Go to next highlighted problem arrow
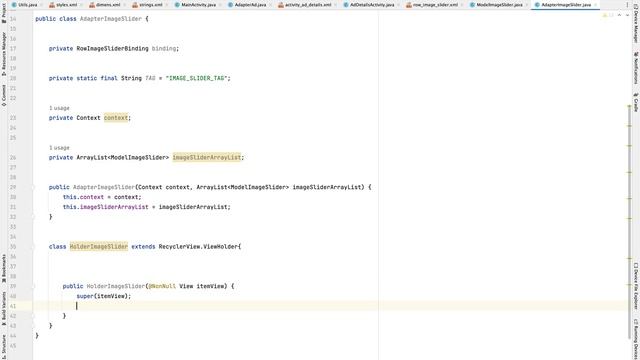 [627, 15]
